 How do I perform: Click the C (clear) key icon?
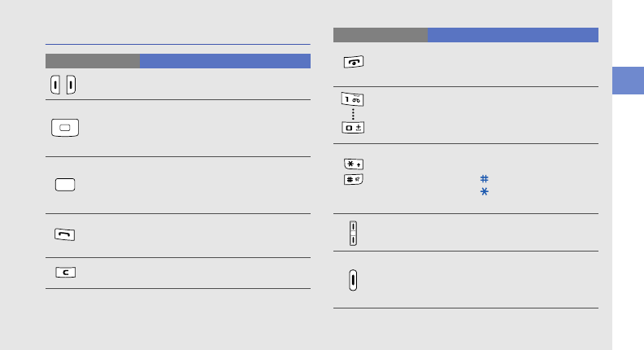click(65, 273)
